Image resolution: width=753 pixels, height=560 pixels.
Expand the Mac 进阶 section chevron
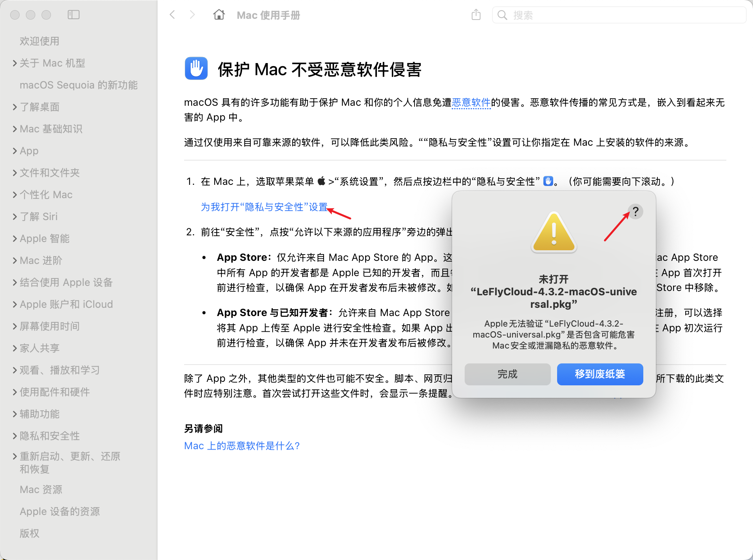click(14, 260)
